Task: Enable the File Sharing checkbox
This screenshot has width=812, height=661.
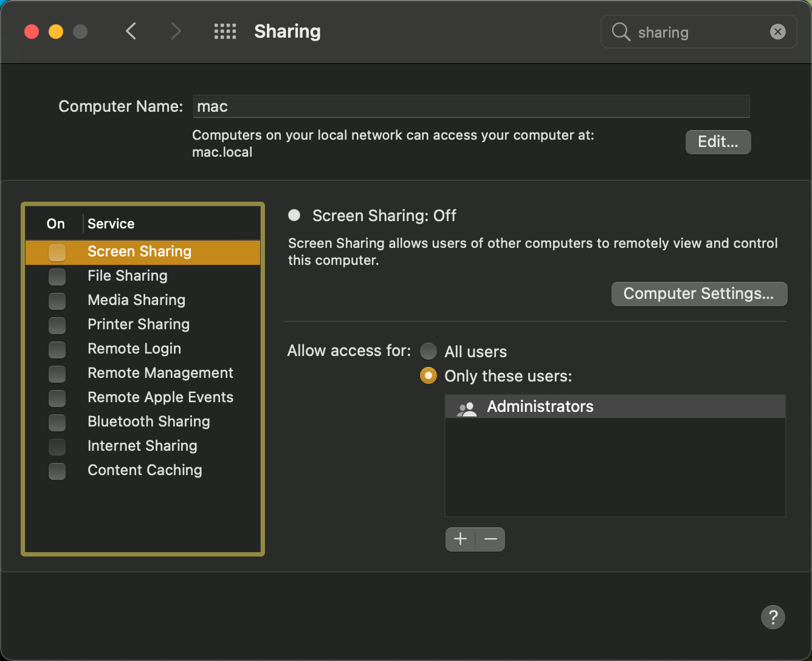Action: tap(57, 276)
